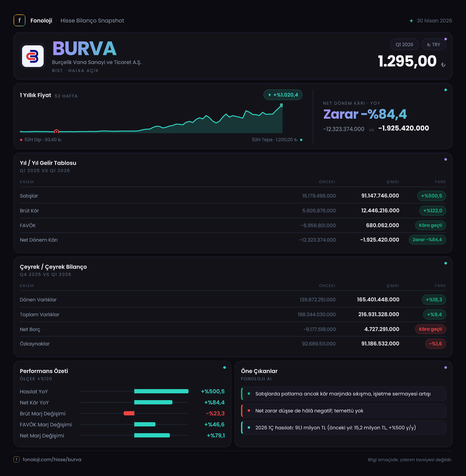Open the fonoloji.com/hisse/burva link
The image size is (466, 476).
(x=52, y=459)
